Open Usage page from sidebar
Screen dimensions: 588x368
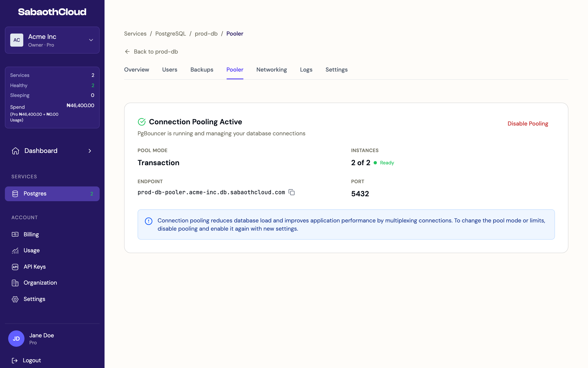point(32,251)
